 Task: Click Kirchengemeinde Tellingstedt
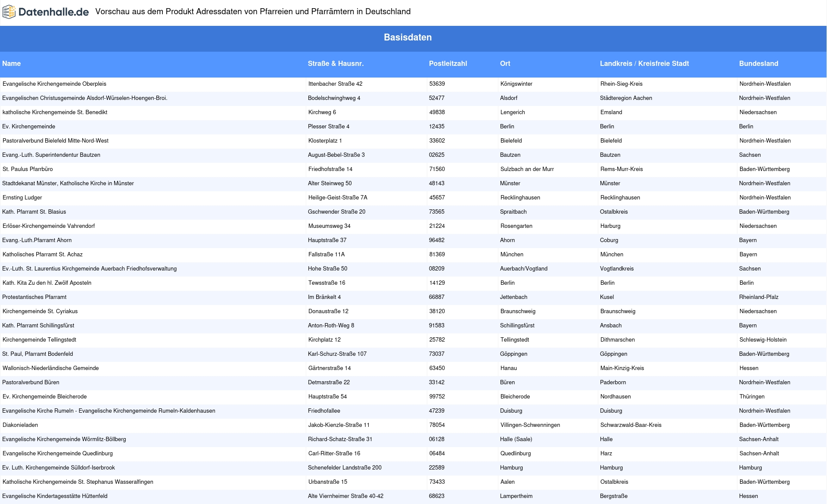click(39, 340)
